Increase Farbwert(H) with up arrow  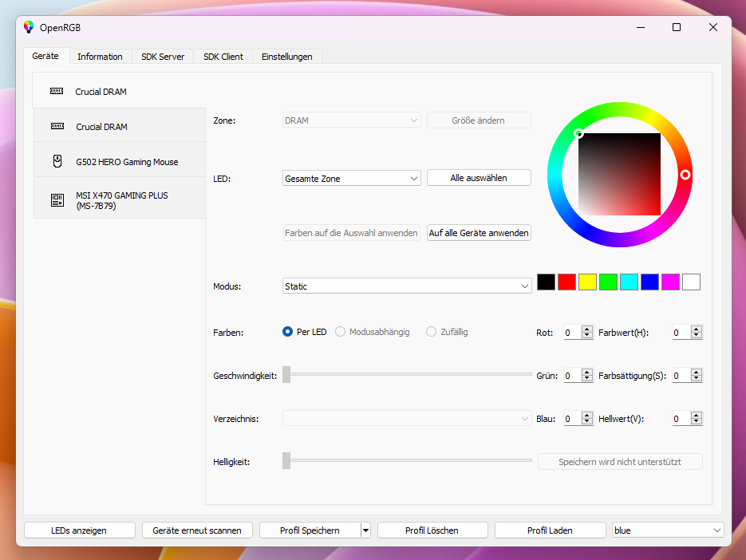(x=696, y=329)
